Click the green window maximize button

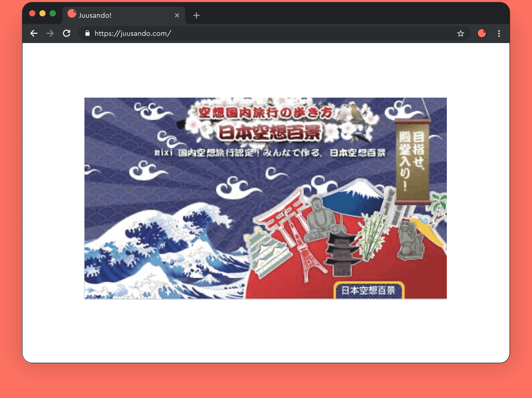[53, 14]
